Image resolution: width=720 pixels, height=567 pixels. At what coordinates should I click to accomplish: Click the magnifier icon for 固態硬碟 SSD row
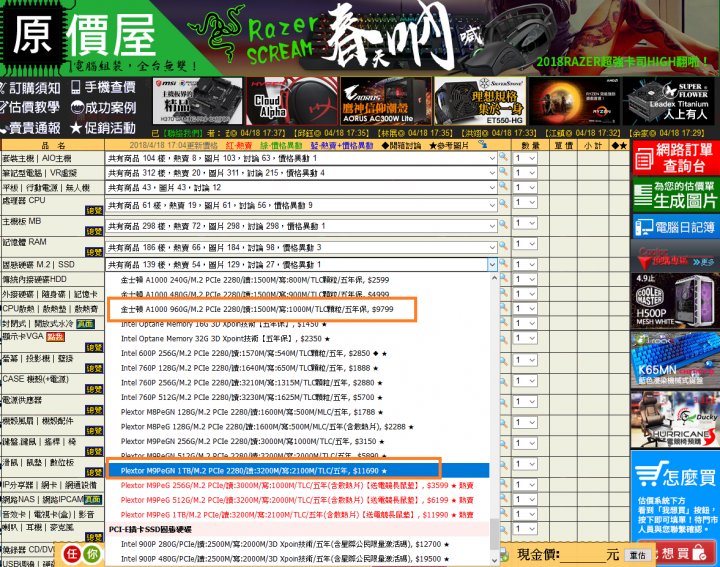point(504,264)
